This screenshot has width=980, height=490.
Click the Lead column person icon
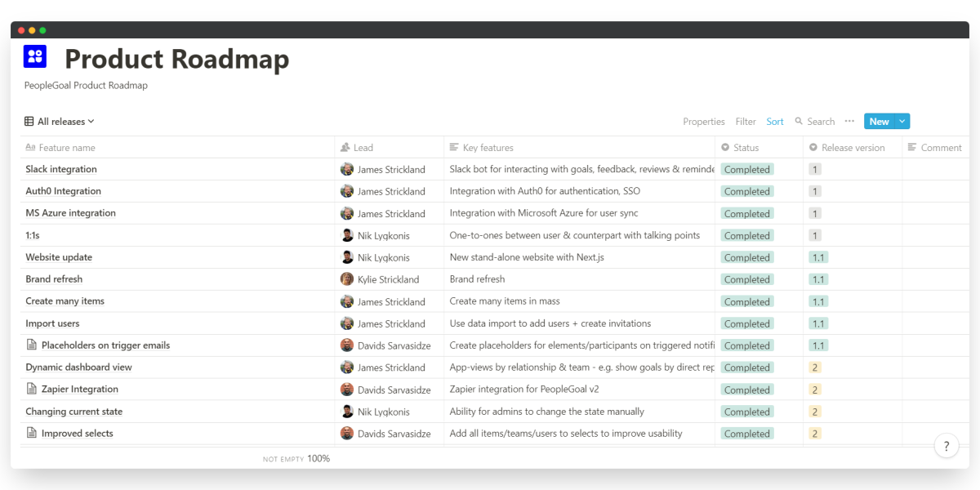[x=345, y=148]
